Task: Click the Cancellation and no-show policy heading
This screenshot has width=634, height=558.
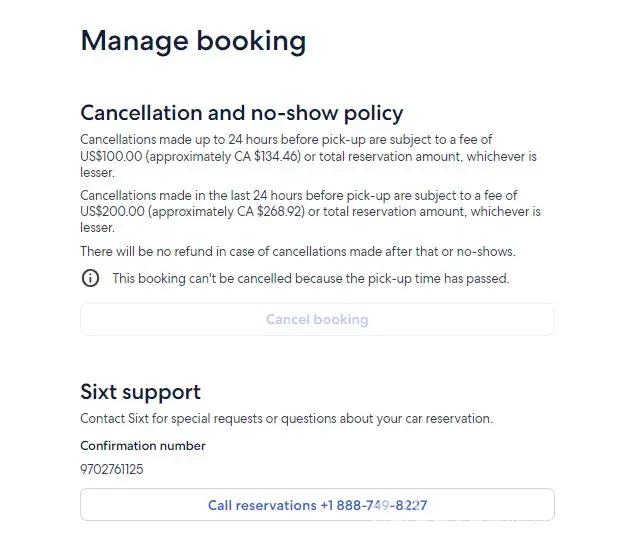Action: pos(241,113)
